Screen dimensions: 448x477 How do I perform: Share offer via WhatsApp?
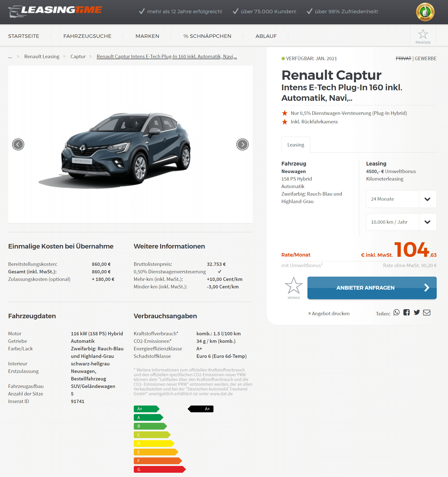pos(396,312)
